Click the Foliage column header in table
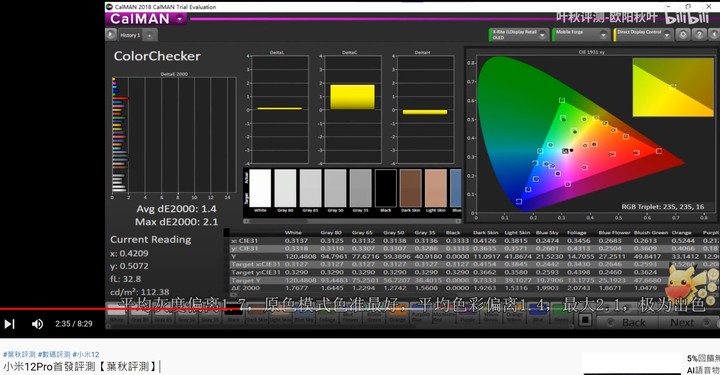Screen dimensions: 720x375 [576, 232]
